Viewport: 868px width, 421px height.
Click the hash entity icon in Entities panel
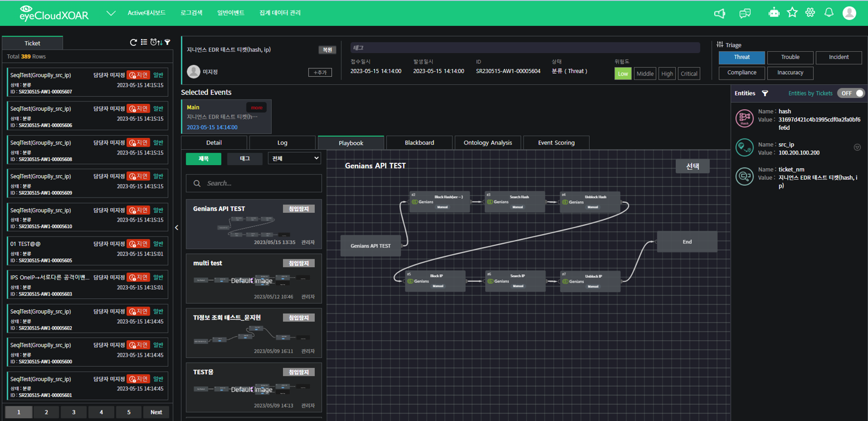(x=744, y=118)
